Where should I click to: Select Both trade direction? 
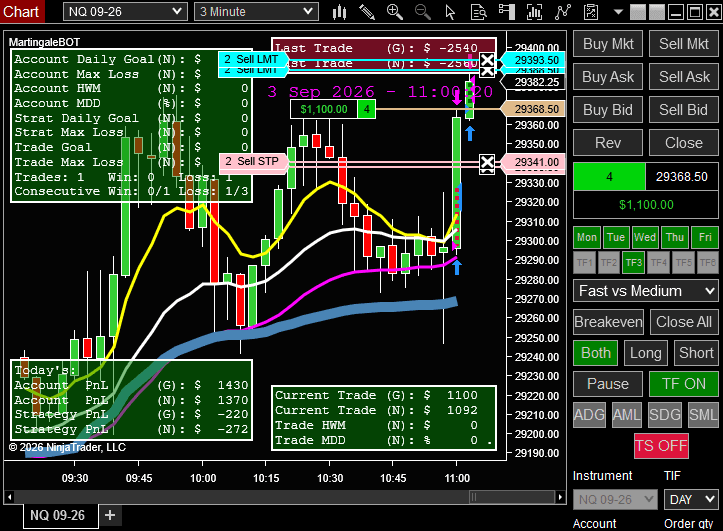(596, 353)
